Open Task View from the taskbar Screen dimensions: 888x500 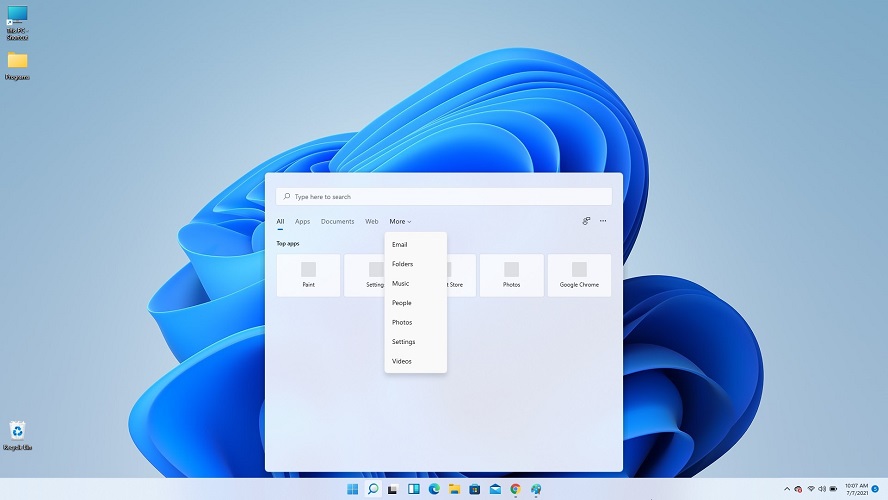pyautogui.click(x=392, y=489)
